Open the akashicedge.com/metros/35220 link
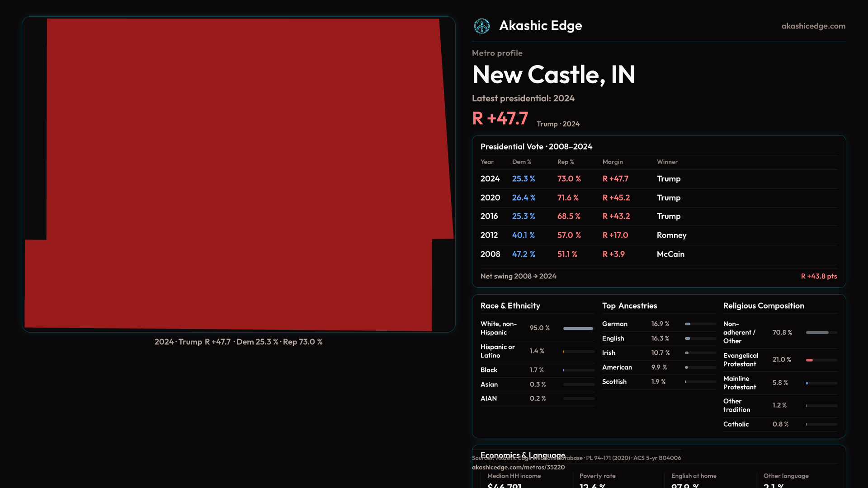 pos(518,468)
